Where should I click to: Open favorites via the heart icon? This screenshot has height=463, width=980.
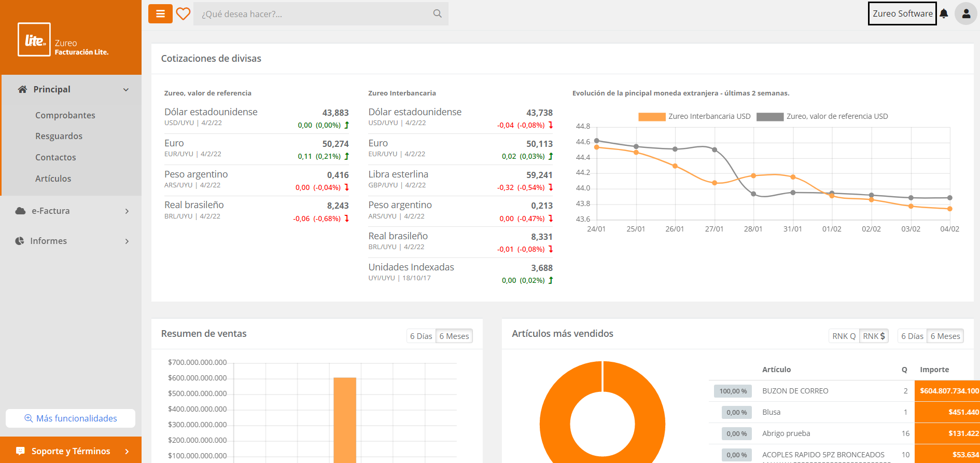(183, 14)
